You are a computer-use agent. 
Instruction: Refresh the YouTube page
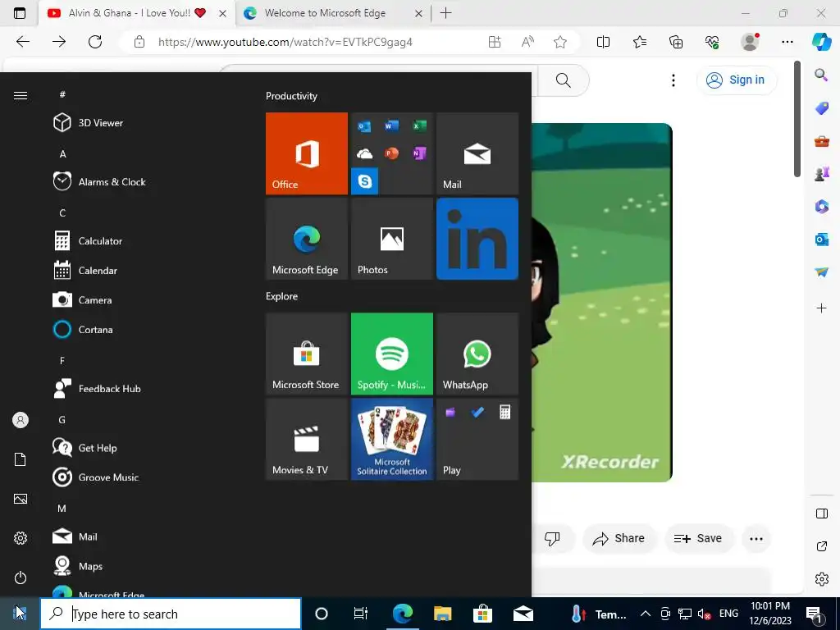tap(95, 42)
